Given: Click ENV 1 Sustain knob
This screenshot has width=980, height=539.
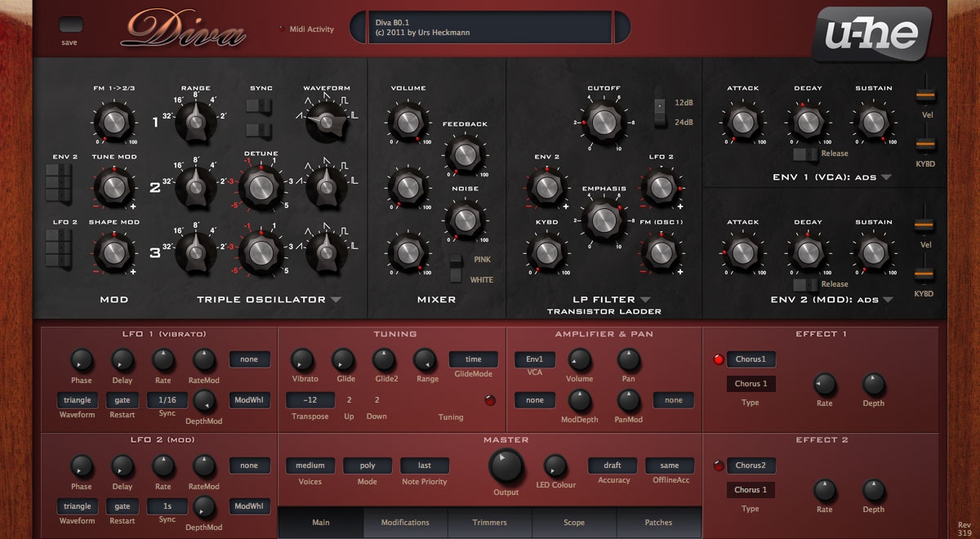Looking at the screenshot, I should tap(872, 122).
